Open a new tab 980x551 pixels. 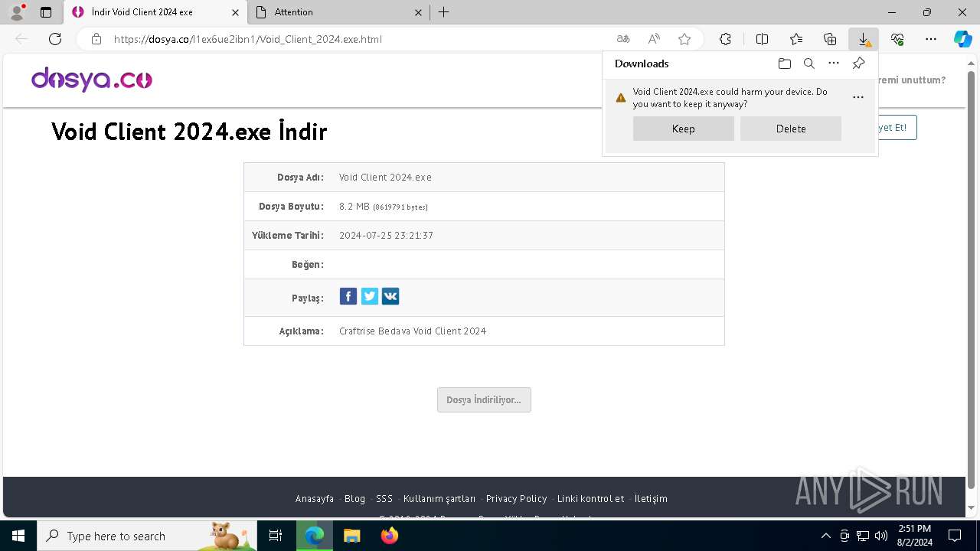443,12
